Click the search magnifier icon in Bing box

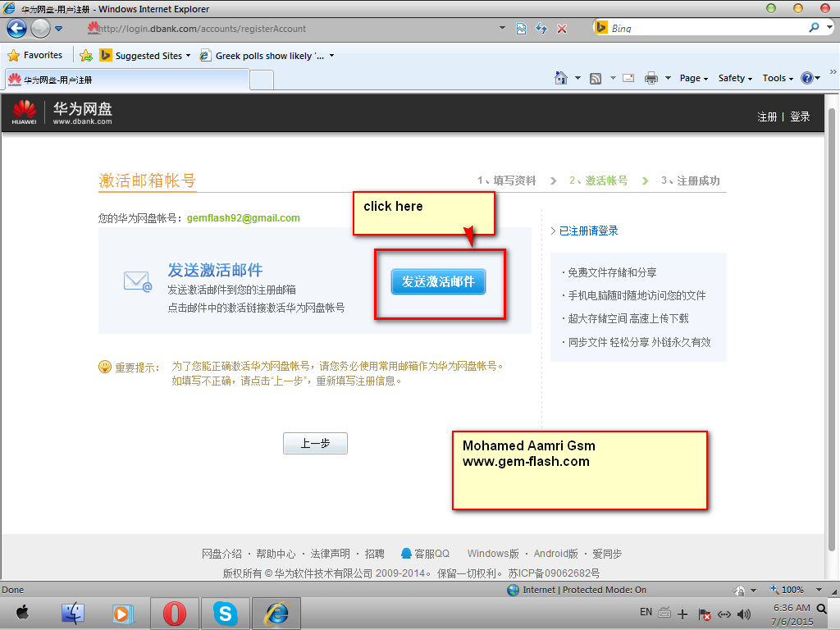(x=815, y=27)
